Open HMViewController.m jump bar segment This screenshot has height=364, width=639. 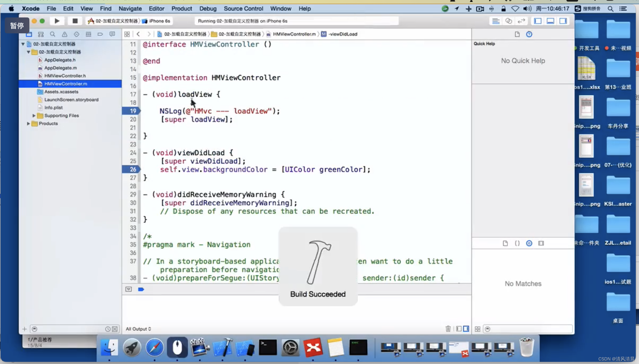tap(291, 34)
